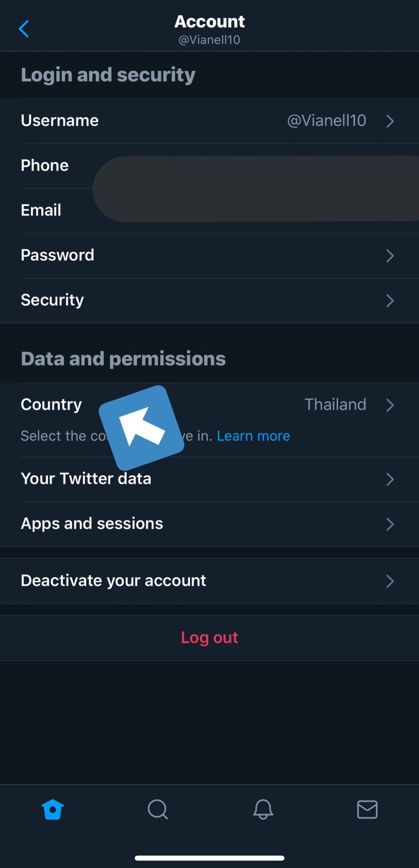The width and height of the screenshot is (419, 868).
Task: Tap the iOS home indicator bar
Action: 209,858
